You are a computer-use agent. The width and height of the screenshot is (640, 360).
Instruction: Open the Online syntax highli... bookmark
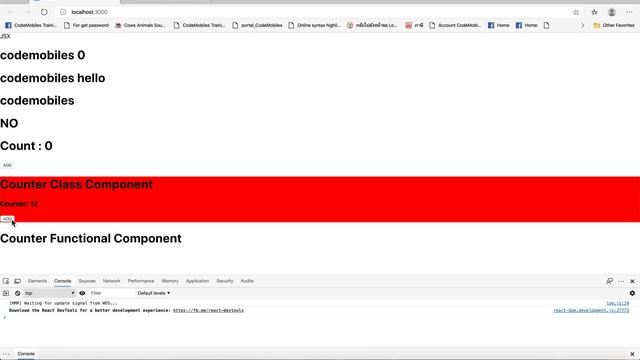tap(314, 25)
